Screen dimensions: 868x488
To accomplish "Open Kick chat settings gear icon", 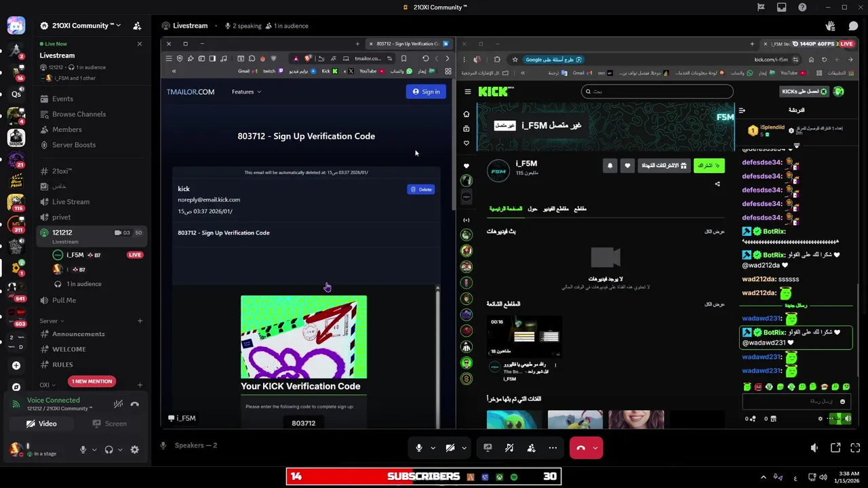I will pyautogui.click(x=820, y=419).
